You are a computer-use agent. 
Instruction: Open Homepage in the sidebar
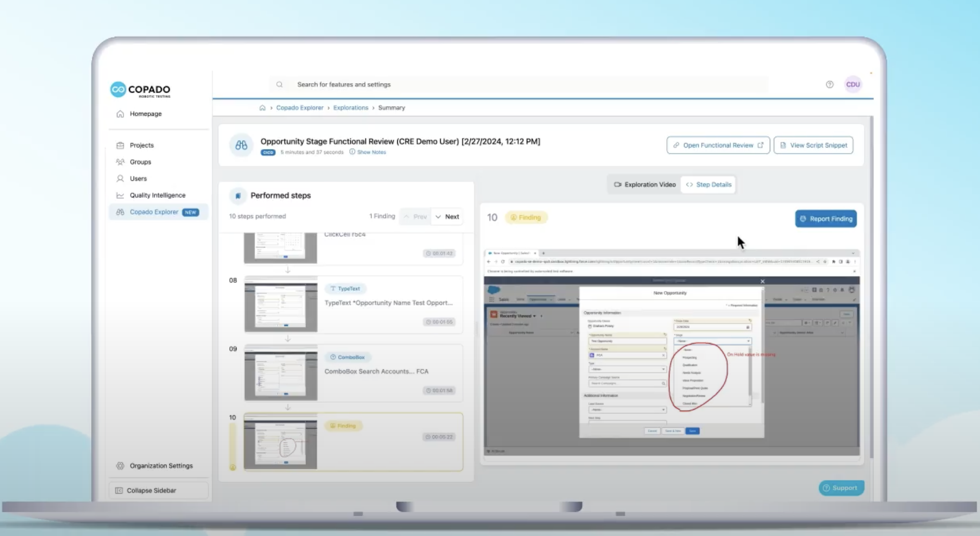click(x=146, y=114)
